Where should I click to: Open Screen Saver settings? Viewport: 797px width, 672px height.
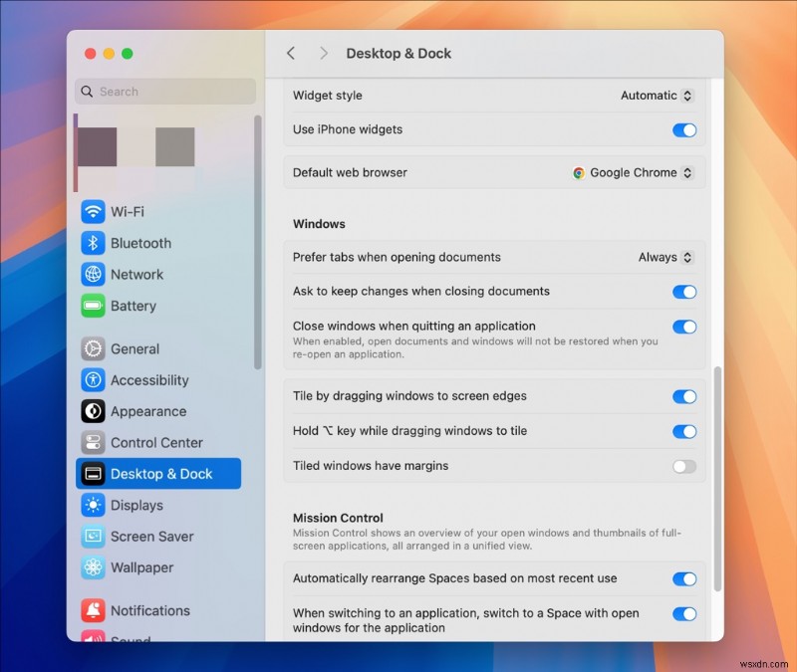(x=158, y=537)
